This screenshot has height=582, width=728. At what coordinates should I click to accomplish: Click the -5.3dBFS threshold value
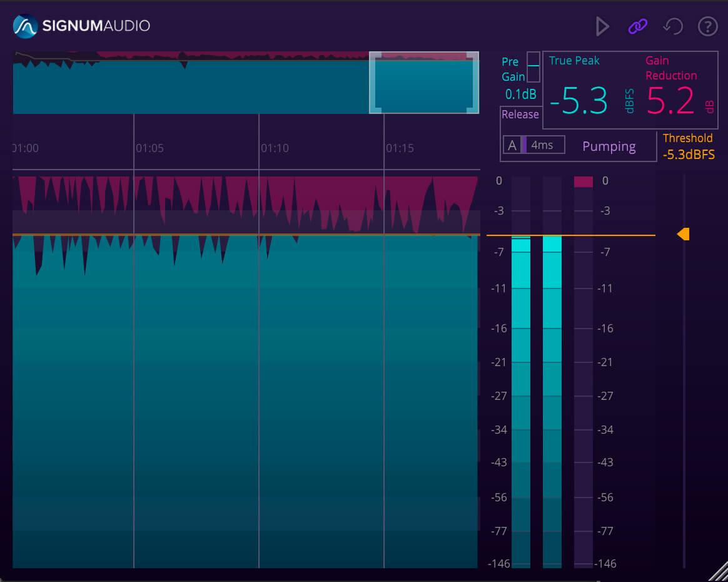click(x=689, y=155)
